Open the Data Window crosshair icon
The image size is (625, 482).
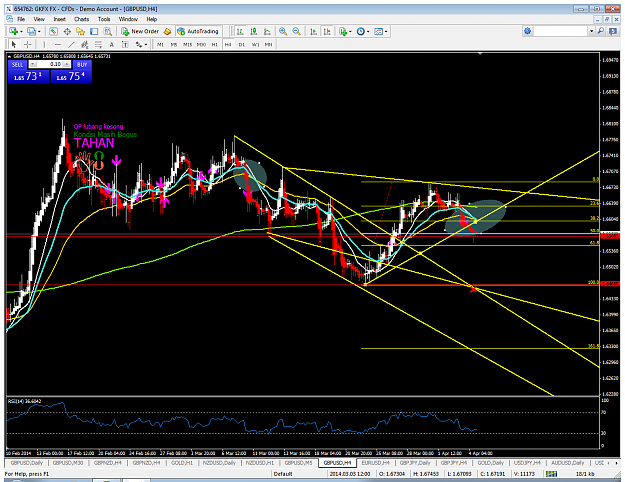[x=67, y=31]
